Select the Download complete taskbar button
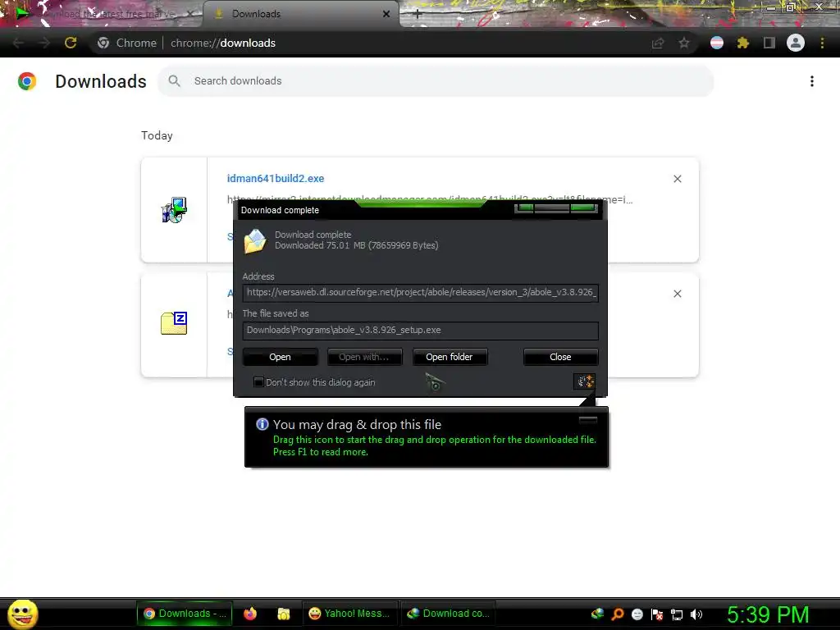 pyautogui.click(x=448, y=614)
